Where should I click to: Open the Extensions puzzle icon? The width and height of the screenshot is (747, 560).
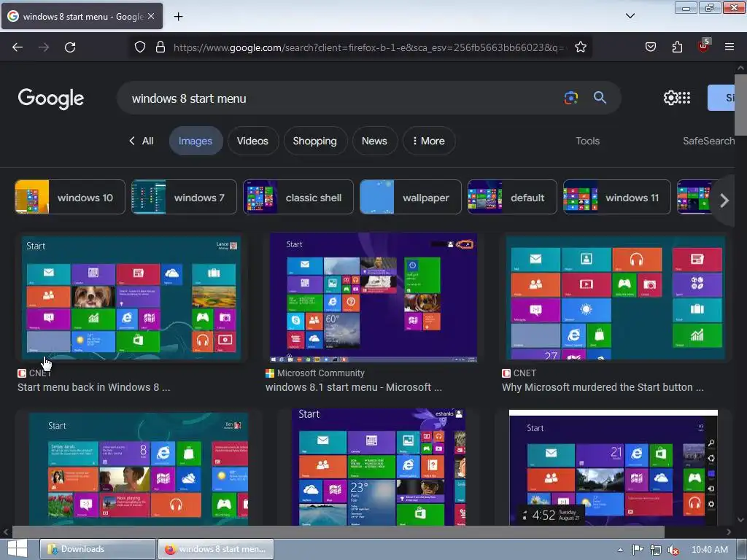(x=677, y=47)
